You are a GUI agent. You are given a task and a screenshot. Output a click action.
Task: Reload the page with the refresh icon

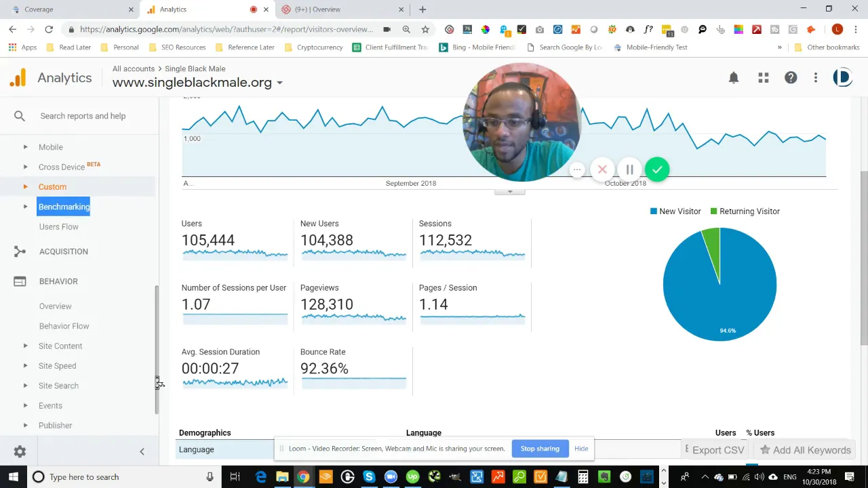point(49,29)
